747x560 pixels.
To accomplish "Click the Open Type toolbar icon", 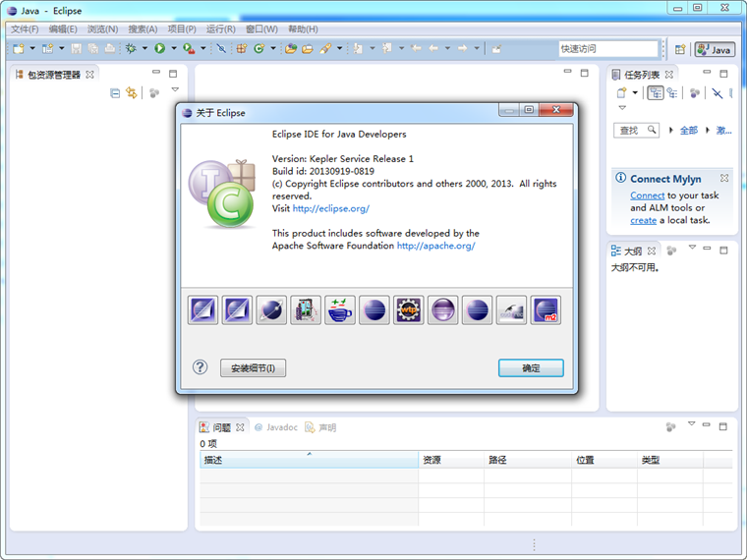I will point(291,48).
